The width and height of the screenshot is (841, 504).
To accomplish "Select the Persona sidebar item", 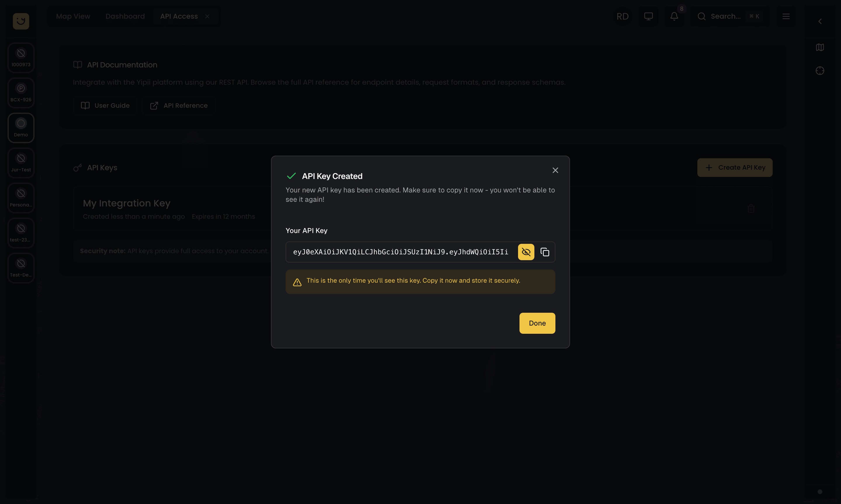I will coord(21,198).
